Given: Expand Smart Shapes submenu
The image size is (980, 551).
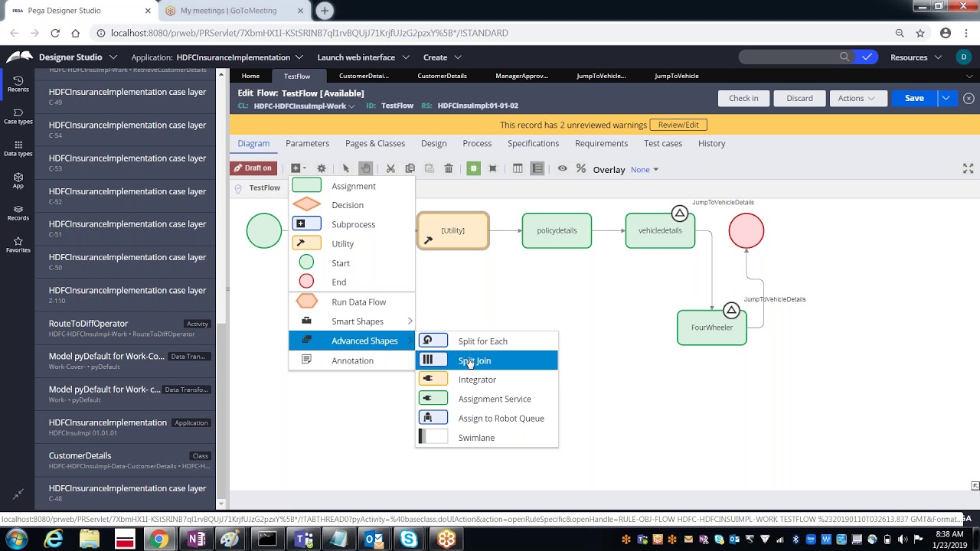Looking at the screenshot, I should pos(351,321).
